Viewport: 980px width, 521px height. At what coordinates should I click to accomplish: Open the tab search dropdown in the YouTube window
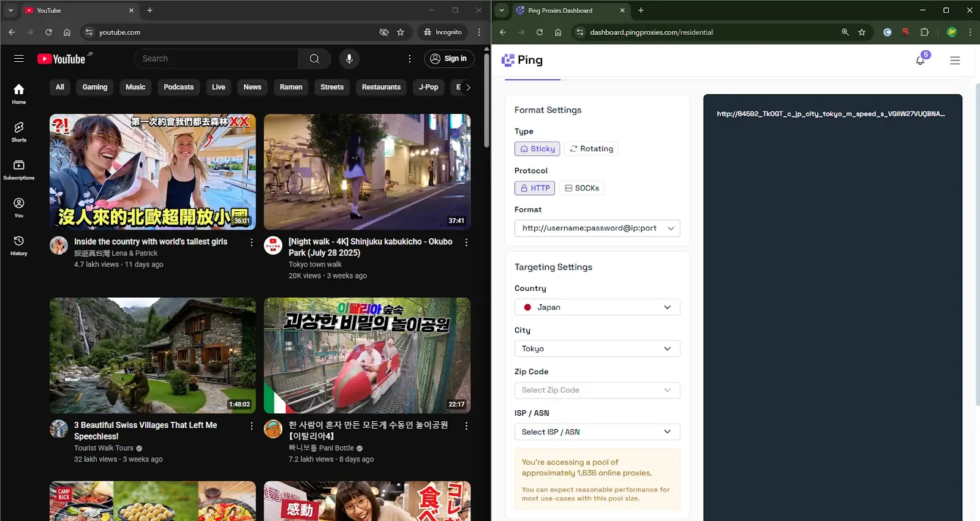click(x=10, y=10)
